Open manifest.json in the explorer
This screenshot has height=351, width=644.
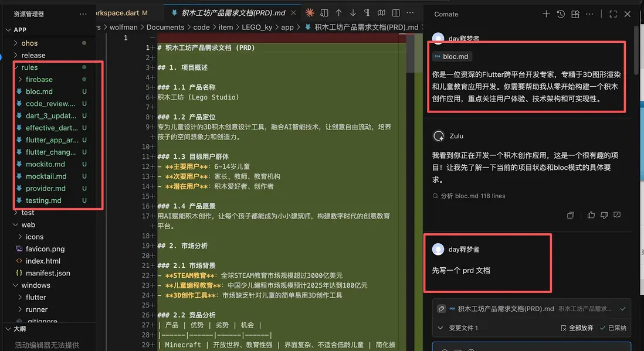(x=48, y=273)
